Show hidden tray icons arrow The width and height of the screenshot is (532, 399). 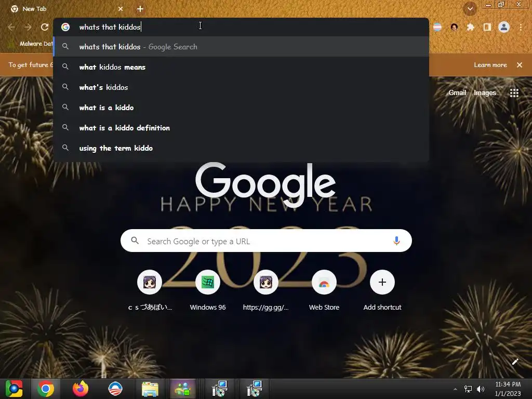click(x=455, y=389)
